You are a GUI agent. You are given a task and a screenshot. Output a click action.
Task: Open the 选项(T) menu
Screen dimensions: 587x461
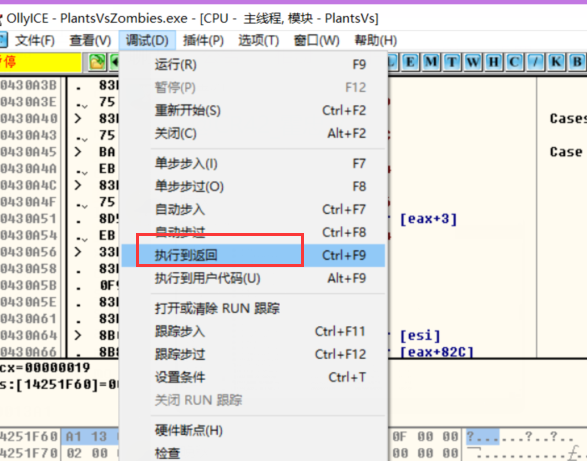click(x=259, y=40)
